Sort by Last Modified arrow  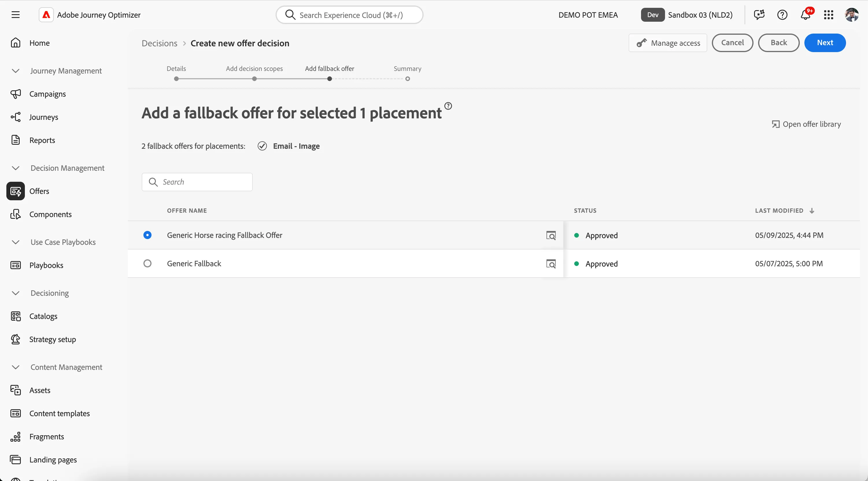click(x=812, y=210)
